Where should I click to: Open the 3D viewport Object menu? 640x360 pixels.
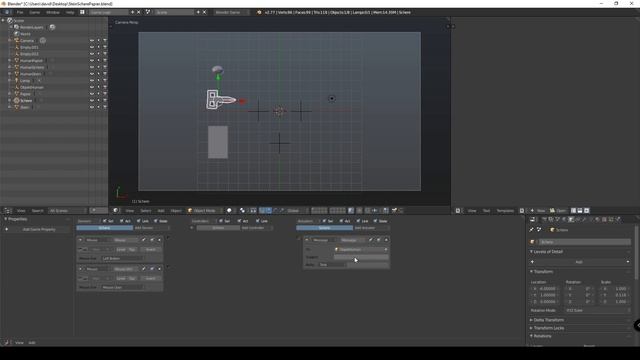click(x=176, y=211)
